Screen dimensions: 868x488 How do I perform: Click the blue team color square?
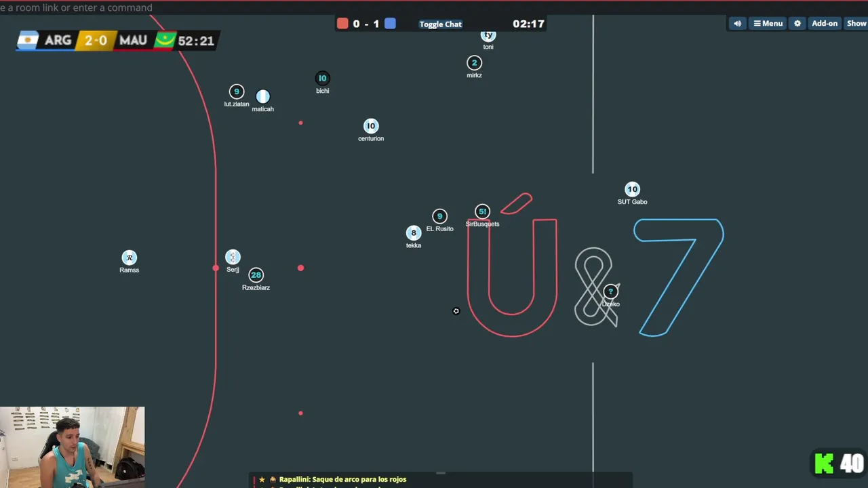pyautogui.click(x=390, y=24)
